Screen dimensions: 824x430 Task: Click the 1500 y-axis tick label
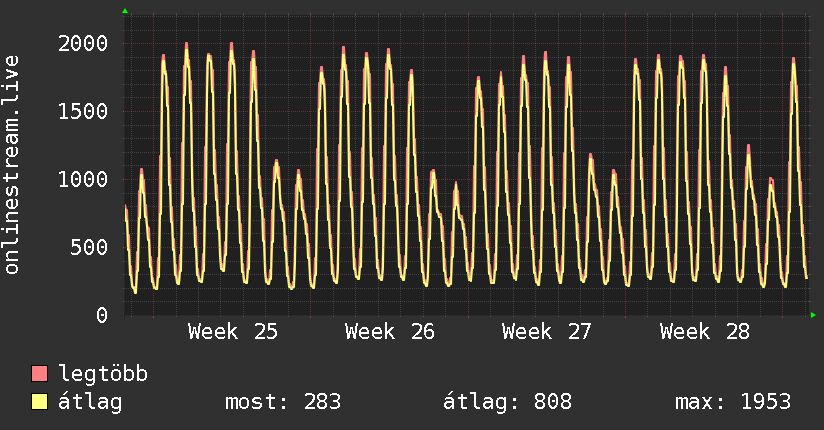click(x=83, y=111)
